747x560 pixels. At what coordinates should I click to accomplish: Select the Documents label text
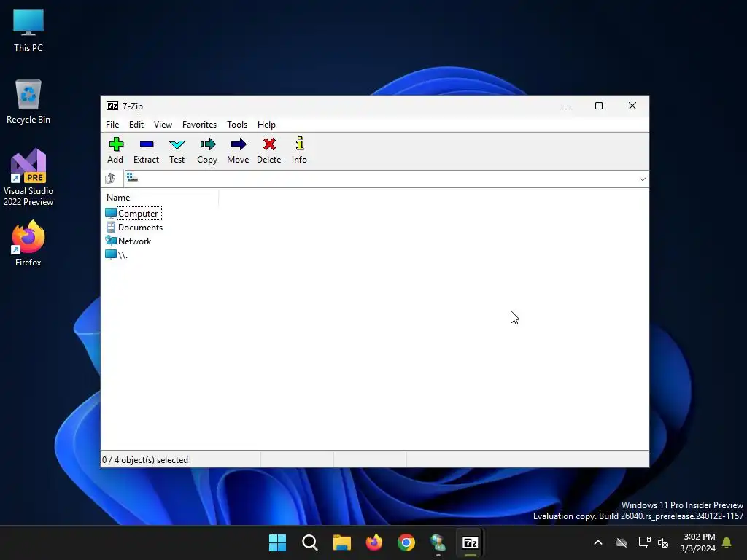coord(141,227)
